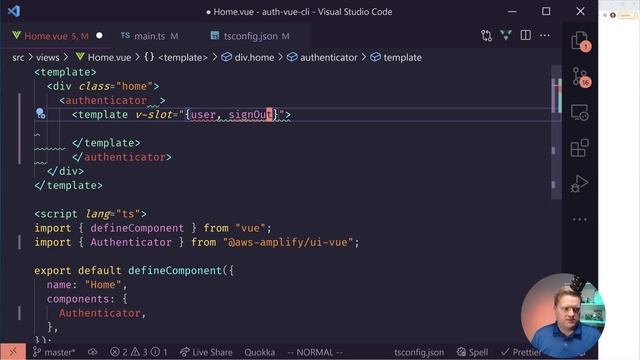The image size is (640, 360).
Task: Click the NORMAL vim mode indicator
Action: (x=315, y=352)
